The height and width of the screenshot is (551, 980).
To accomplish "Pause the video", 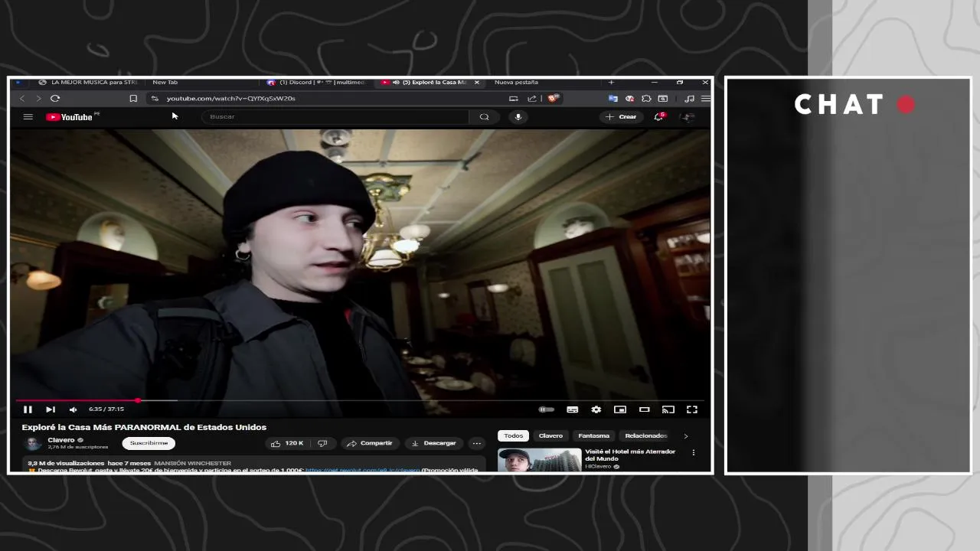I will [x=28, y=409].
